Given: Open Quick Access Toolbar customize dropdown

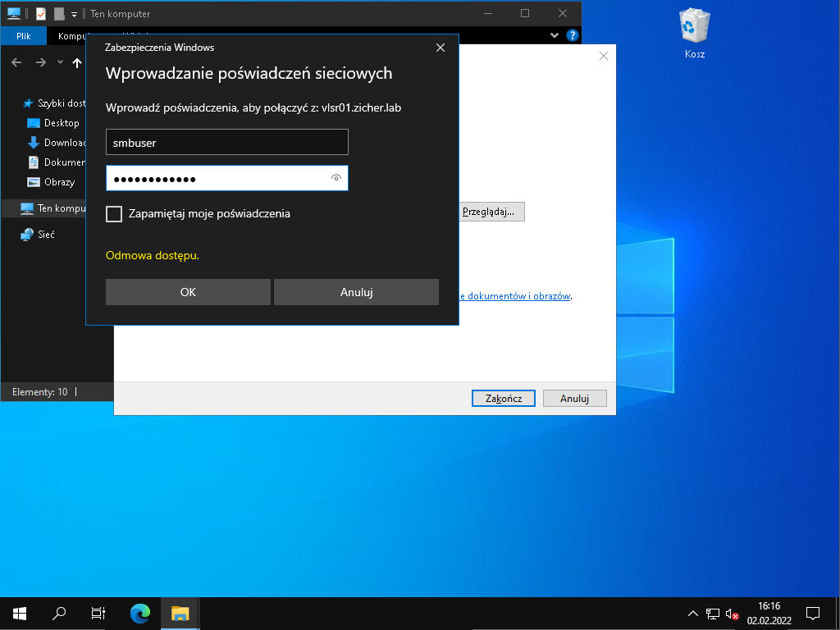Looking at the screenshot, I should point(74,14).
